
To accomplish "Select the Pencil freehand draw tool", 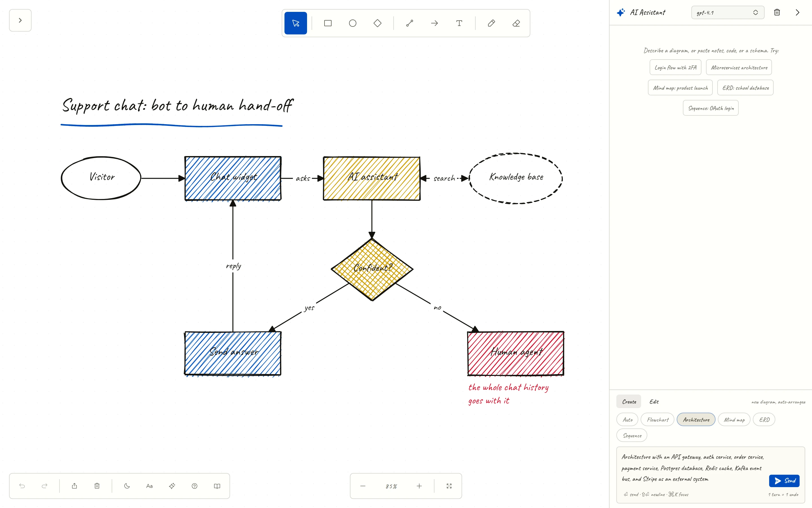I will [491, 23].
